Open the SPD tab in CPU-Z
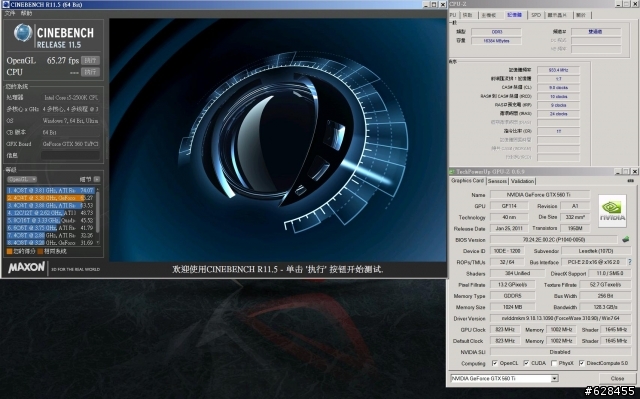The width and height of the screenshot is (640, 399). click(536, 15)
